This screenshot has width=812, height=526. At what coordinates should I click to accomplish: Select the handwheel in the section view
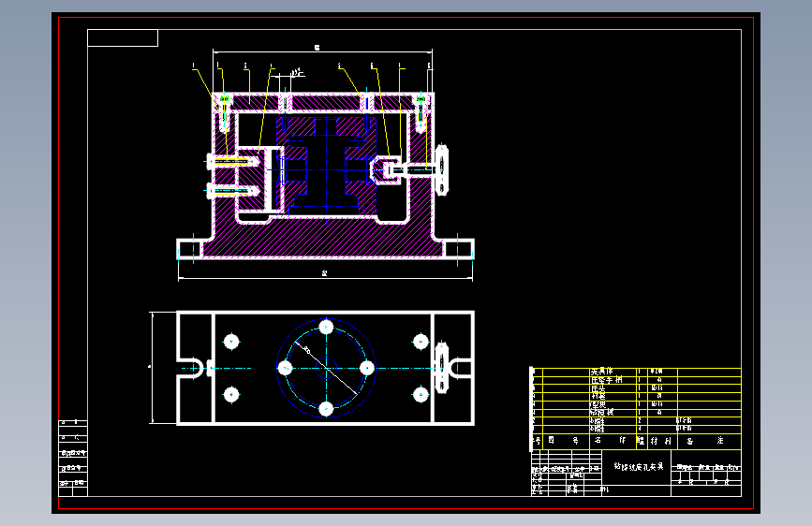point(442,169)
